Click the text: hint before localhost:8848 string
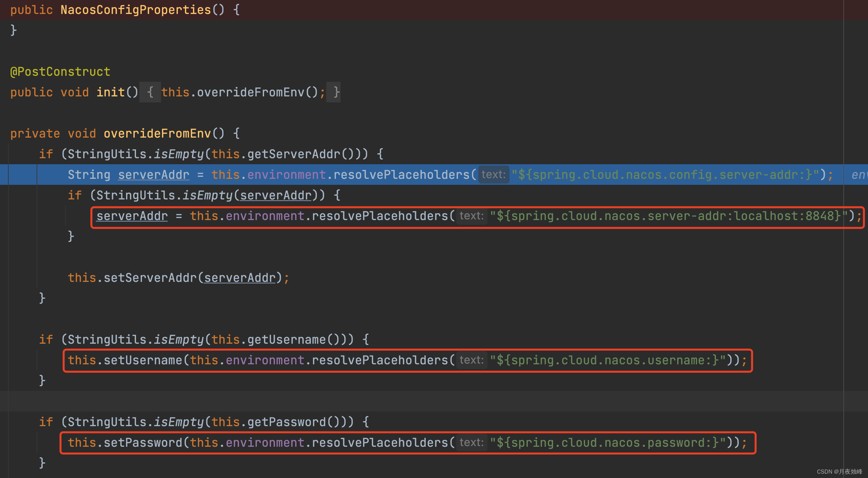 [x=472, y=216]
